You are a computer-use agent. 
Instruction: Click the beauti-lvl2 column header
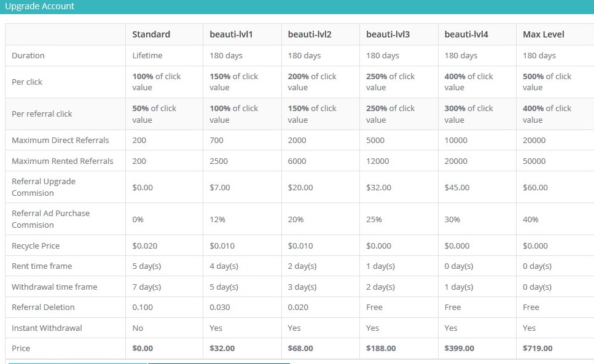pos(310,34)
